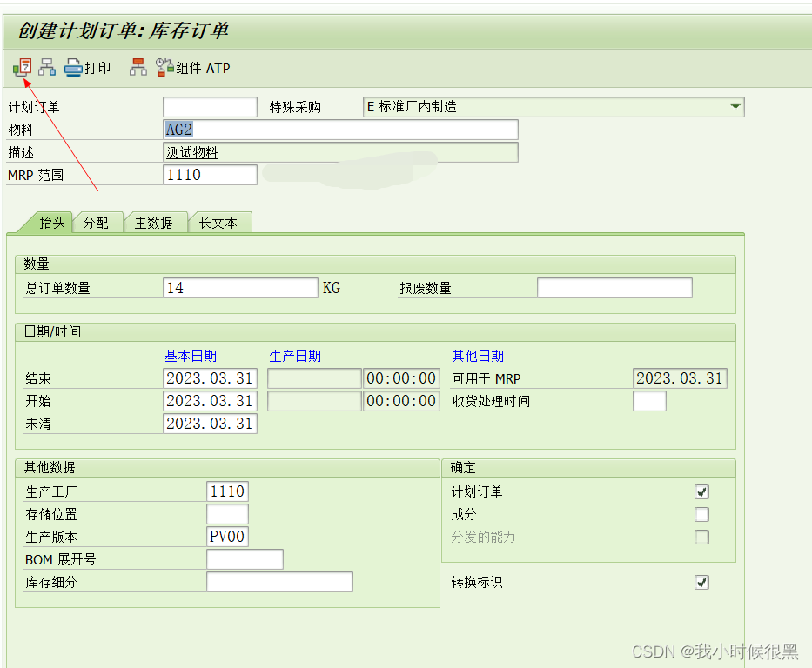Click the 报废数量 input field

(x=614, y=287)
